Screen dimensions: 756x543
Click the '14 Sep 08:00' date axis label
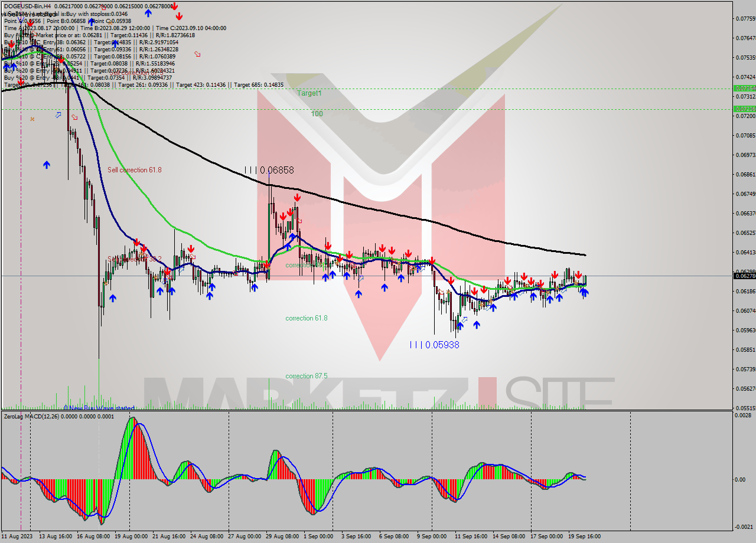pyautogui.click(x=509, y=537)
